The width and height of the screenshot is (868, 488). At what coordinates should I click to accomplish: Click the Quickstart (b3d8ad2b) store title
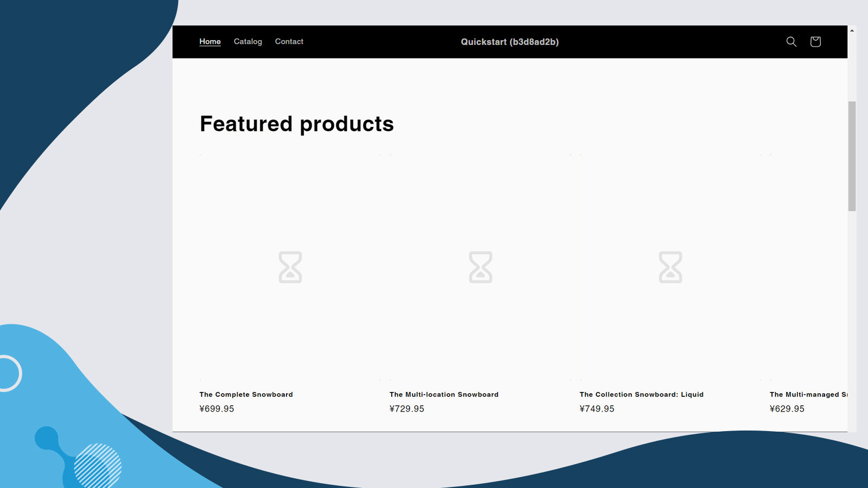[x=510, y=42]
